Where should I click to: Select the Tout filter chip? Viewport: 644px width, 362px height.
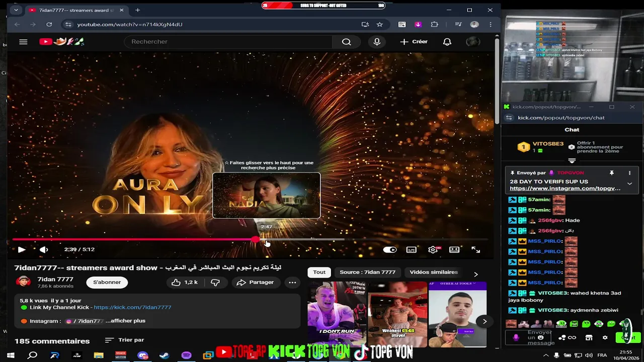click(x=319, y=272)
